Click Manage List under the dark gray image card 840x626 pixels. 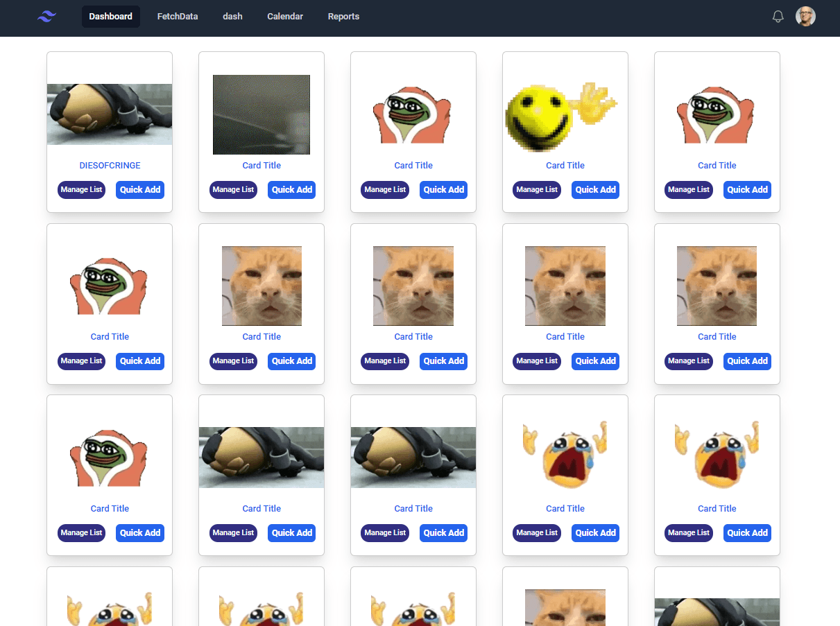click(x=233, y=190)
